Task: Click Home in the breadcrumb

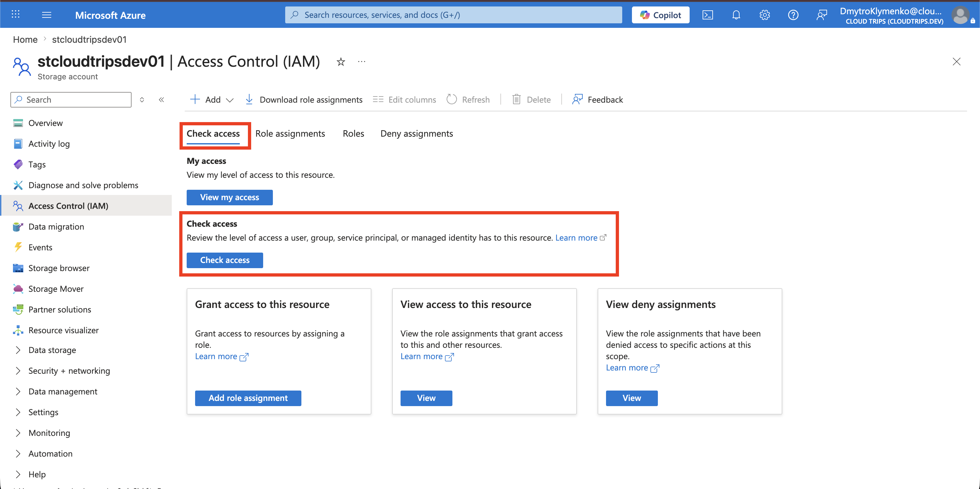Action: [x=25, y=40]
